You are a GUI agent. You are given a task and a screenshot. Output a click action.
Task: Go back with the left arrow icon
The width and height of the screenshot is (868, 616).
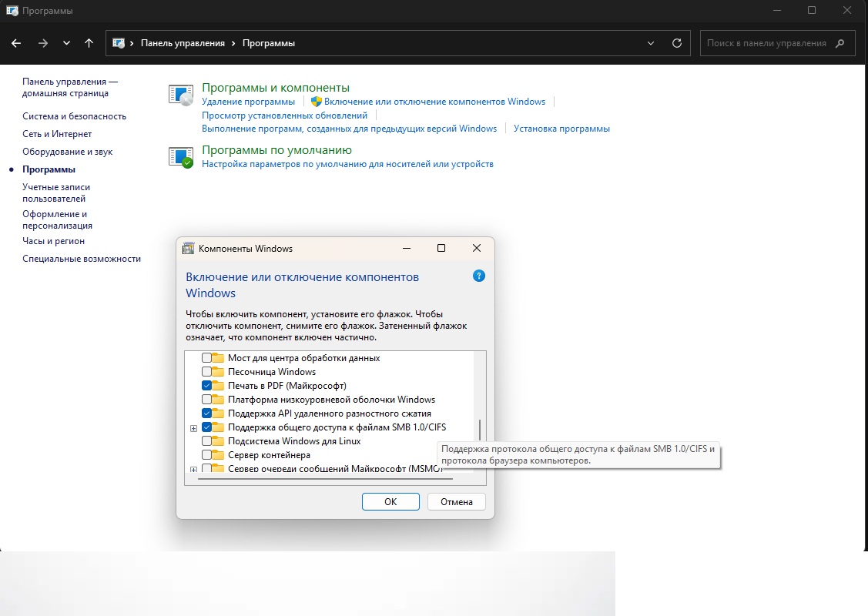click(x=16, y=43)
